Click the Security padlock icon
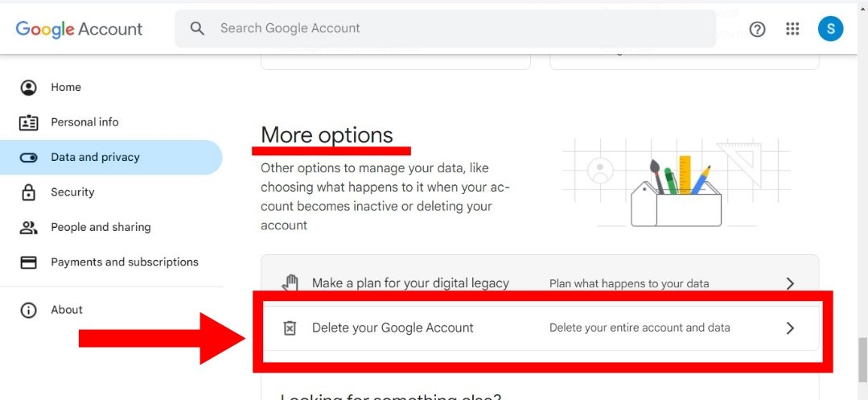 click(28, 192)
